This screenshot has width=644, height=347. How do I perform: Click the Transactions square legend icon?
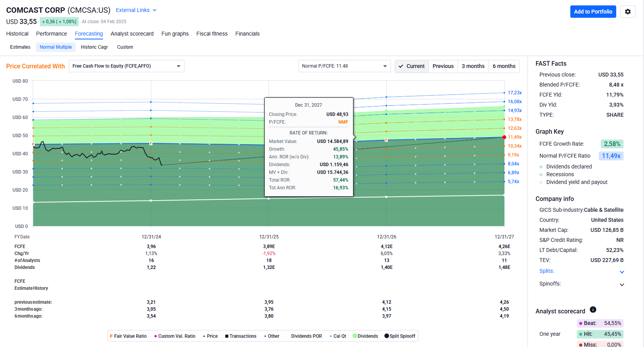click(x=227, y=336)
